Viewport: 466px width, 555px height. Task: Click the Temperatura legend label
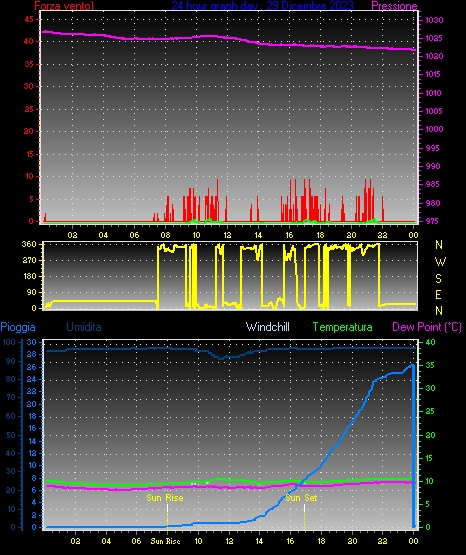(x=342, y=327)
